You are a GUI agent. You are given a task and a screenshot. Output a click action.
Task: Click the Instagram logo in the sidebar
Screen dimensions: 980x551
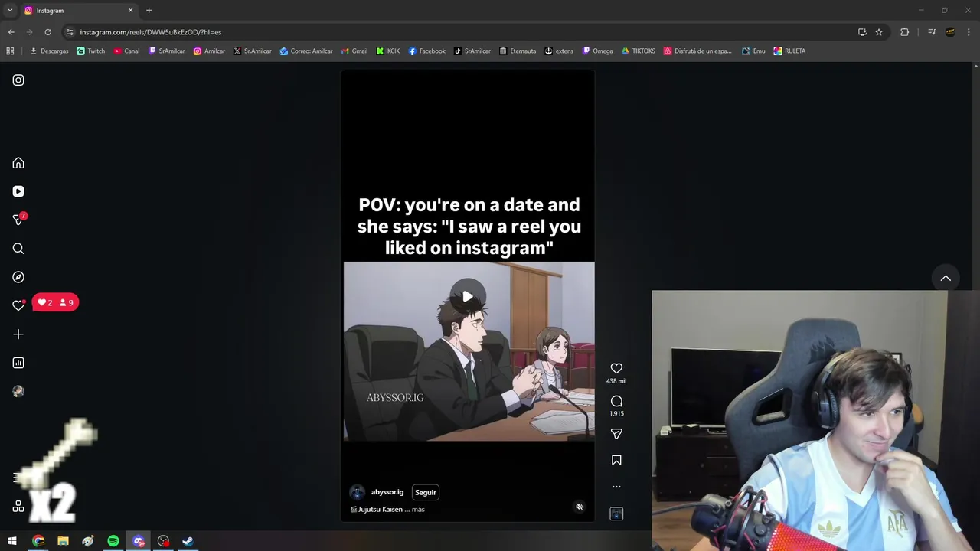(18, 80)
